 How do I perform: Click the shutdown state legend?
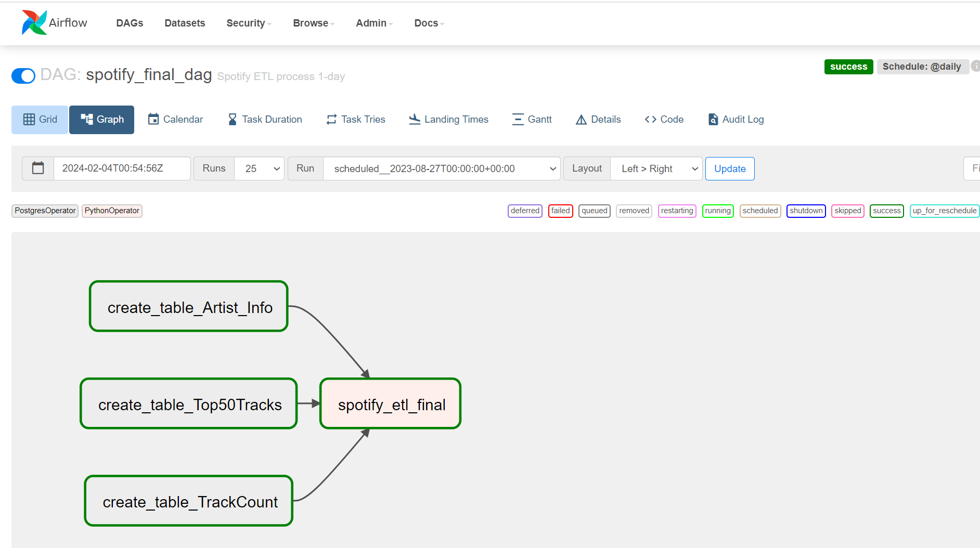(x=806, y=211)
